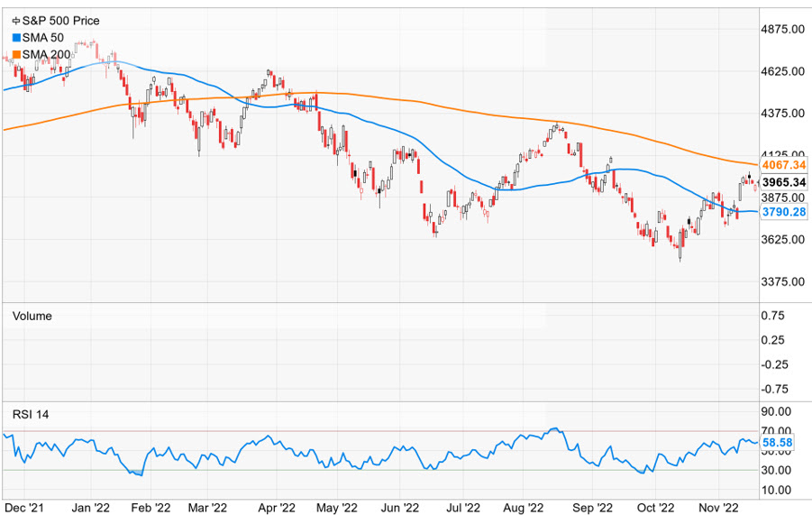The image size is (812, 515).
Task: Click the May '22 date axis label
Action: click(x=337, y=508)
